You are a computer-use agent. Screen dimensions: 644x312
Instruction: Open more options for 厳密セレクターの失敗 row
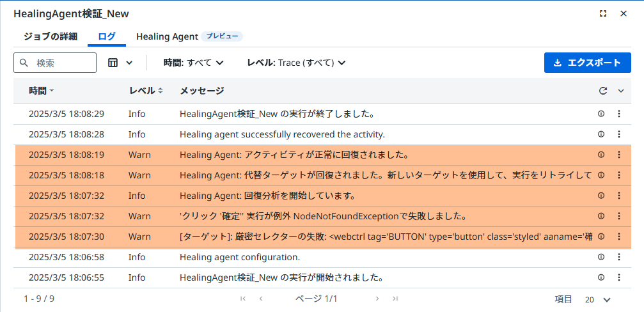pos(619,237)
